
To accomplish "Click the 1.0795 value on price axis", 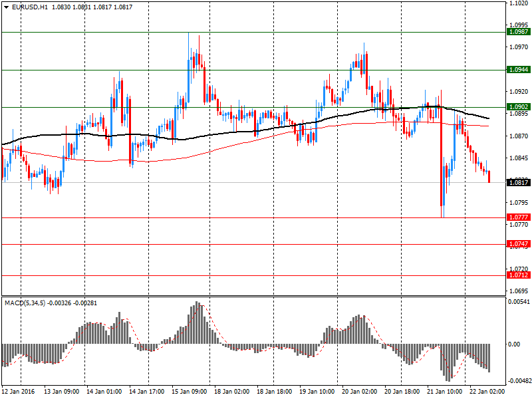I will click(519, 203).
